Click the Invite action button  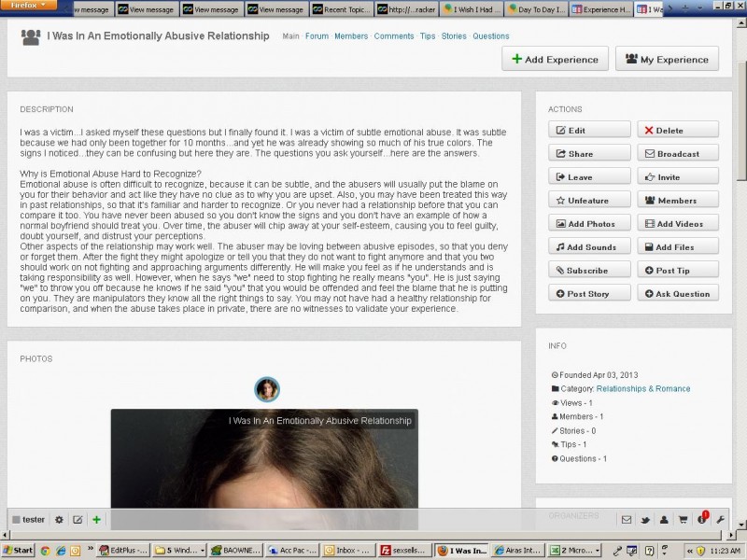pyautogui.click(x=678, y=176)
